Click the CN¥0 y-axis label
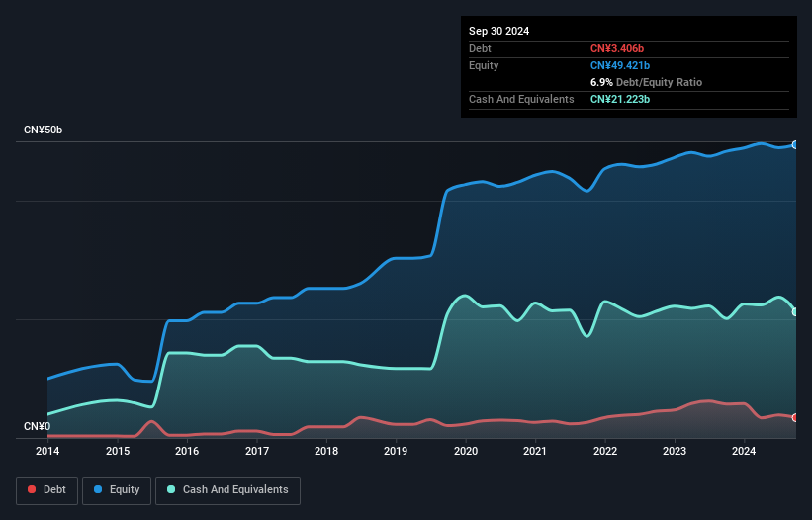The width and height of the screenshot is (812, 520). tap(38, 426)
